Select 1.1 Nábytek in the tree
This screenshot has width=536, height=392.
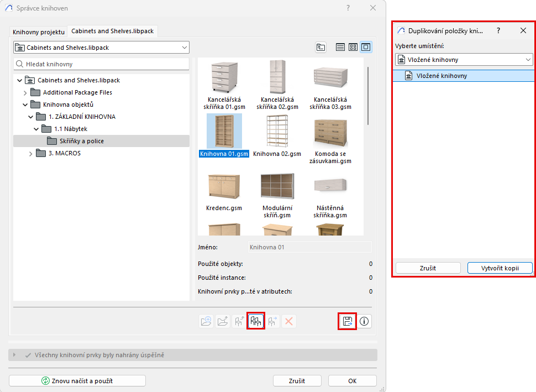pyautogui.click(x=70, y=129)
